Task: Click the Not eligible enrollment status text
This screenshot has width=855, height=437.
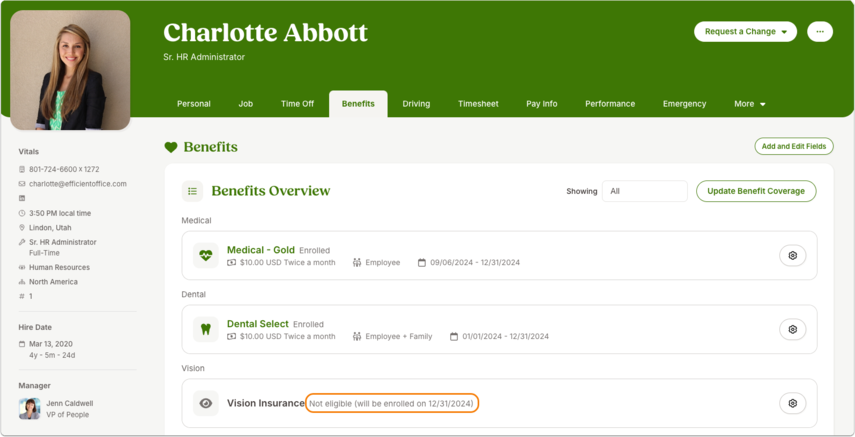Action: pos(391,404)
